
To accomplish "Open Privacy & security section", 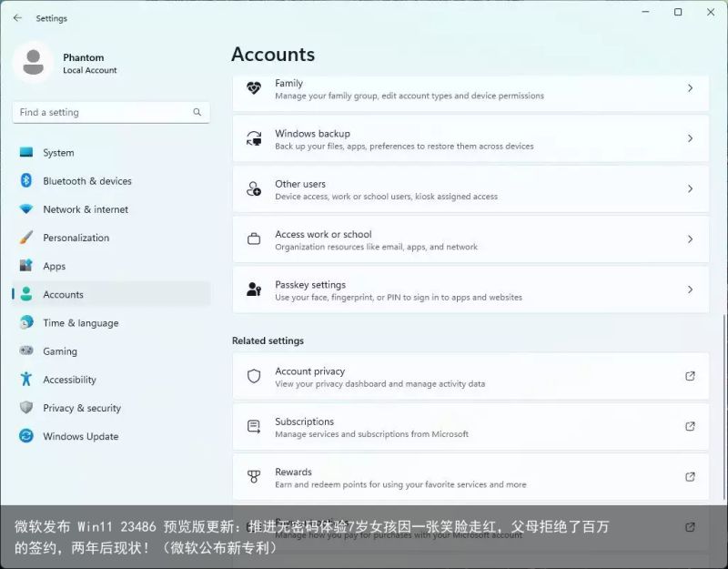I will [111, 407].
